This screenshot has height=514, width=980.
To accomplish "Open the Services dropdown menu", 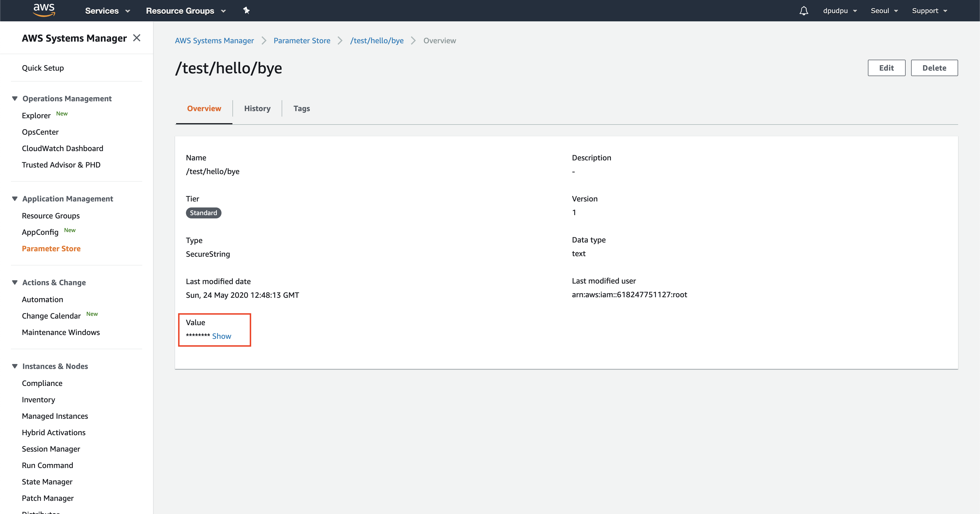I will click(107, 11).
